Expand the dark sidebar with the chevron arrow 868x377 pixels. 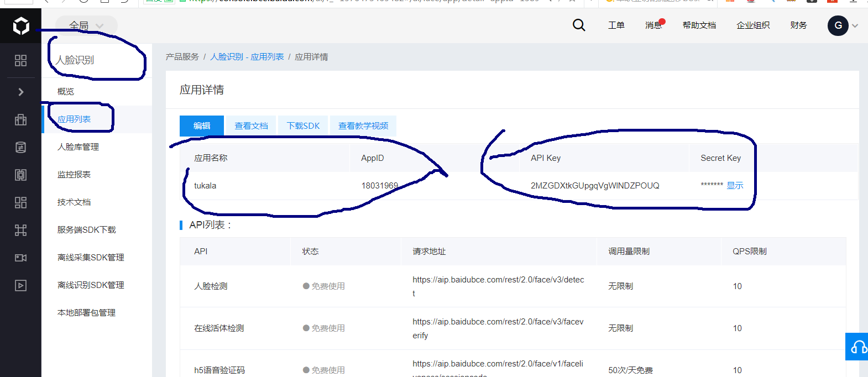[x=20, y=92]
